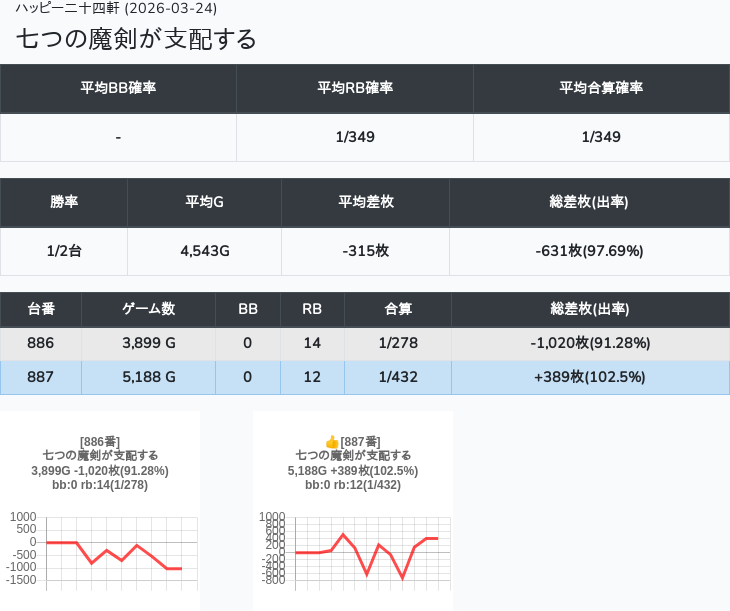Image resolution: width=730 pixels, height=611 pixels.
Task: Sort machines by the 合算 column header
Action: 398,309
